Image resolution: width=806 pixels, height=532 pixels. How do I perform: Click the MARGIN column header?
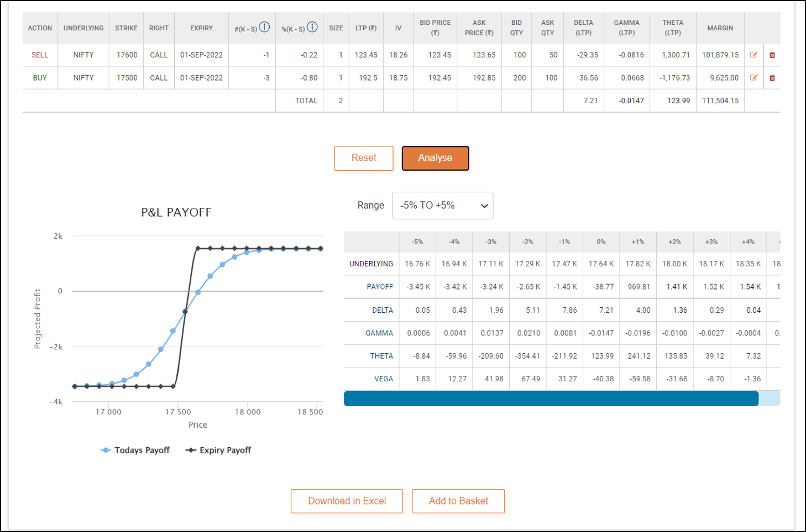720,28
